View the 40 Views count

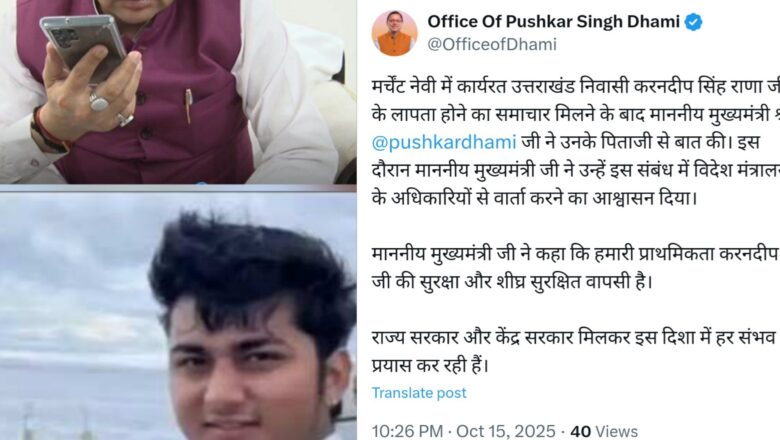tap(604, 431)
